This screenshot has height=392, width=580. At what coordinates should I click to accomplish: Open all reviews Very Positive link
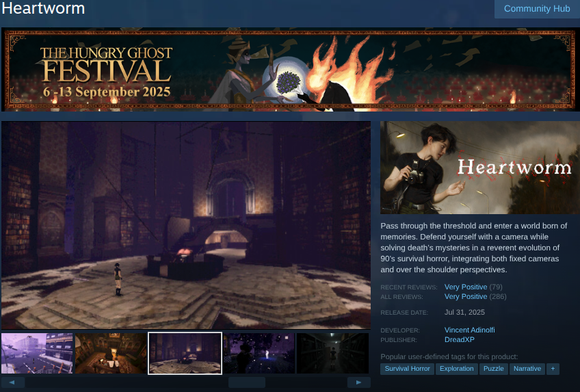click(466, 297)
